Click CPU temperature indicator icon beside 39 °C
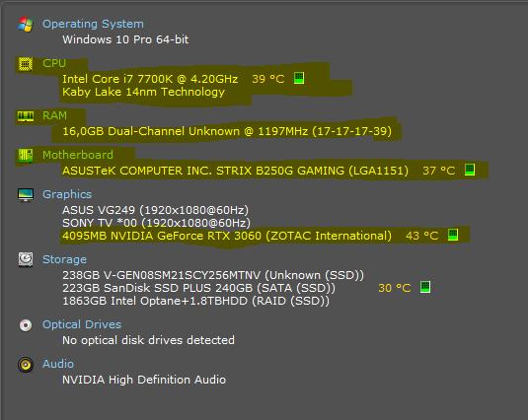528x420 pixels. tap(299, 78)
